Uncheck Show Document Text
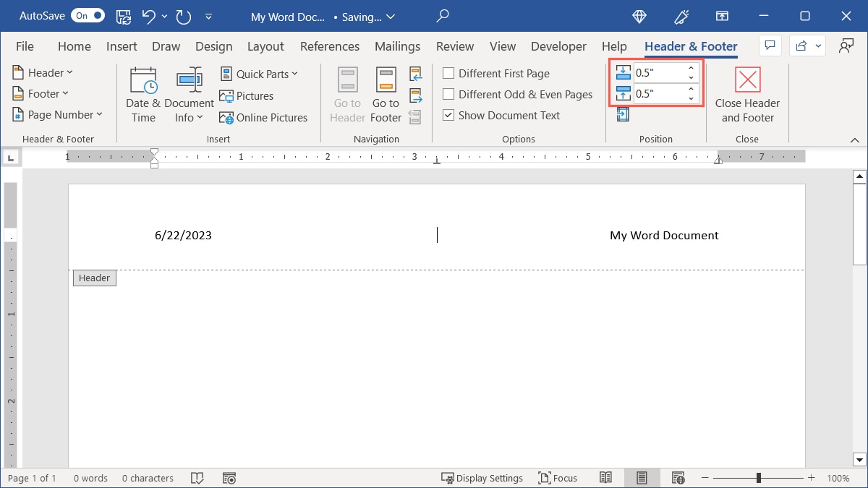The width and height of the screenshot is (868, 488). click(x=448, y=115)
